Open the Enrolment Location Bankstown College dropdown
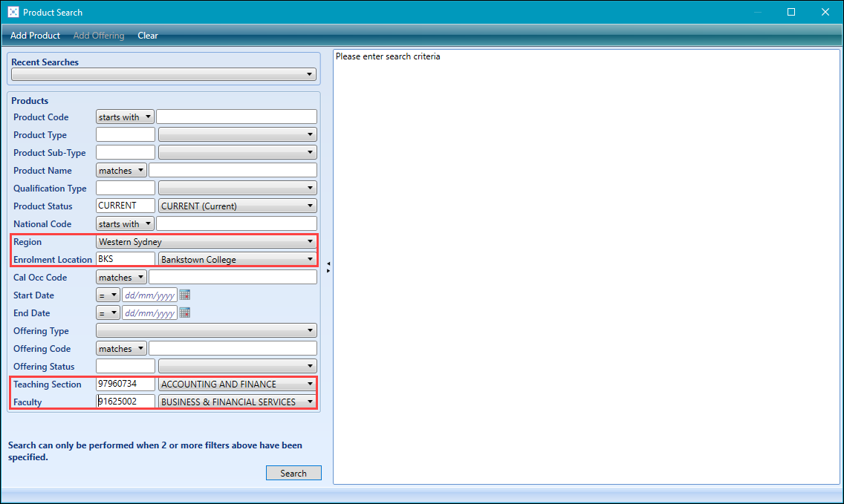This screenshot has width=844, height=504. pos(238,259)
